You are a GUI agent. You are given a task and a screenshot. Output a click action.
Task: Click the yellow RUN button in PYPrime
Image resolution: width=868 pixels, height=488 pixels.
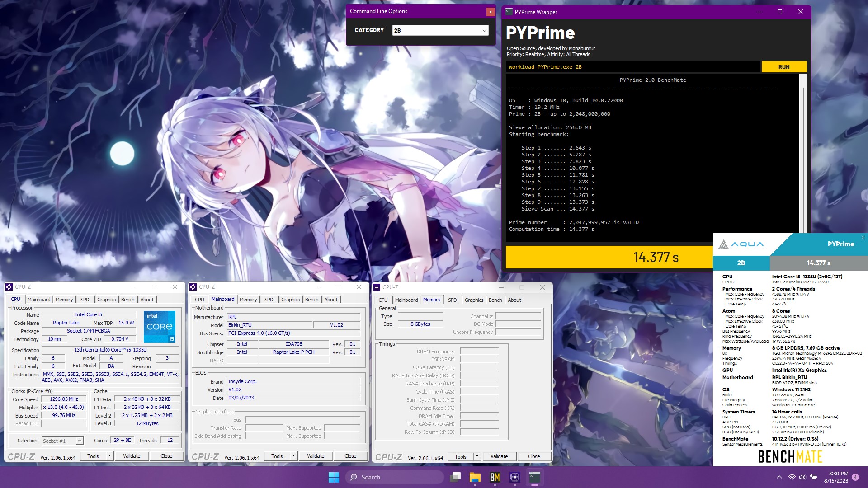(x=784, y=67)
